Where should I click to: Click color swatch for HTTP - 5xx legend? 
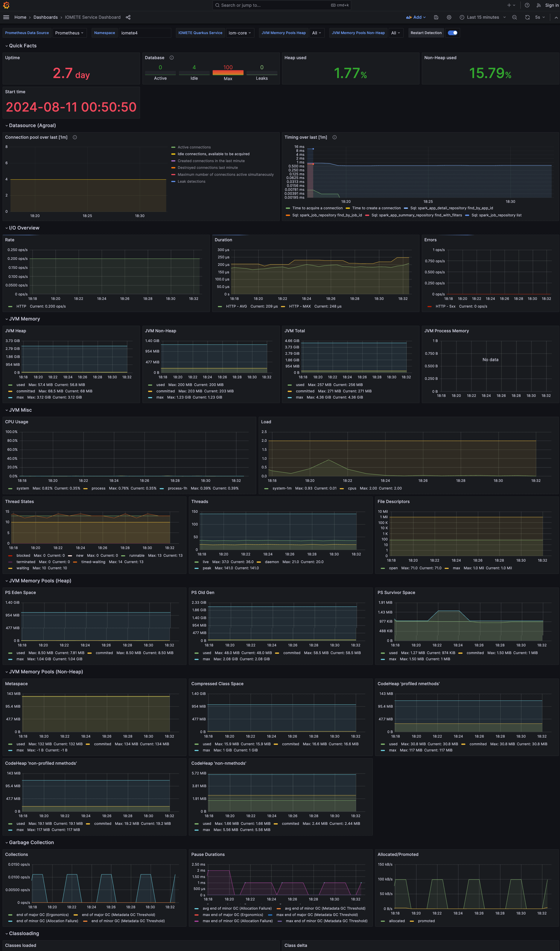click(429, 306)
